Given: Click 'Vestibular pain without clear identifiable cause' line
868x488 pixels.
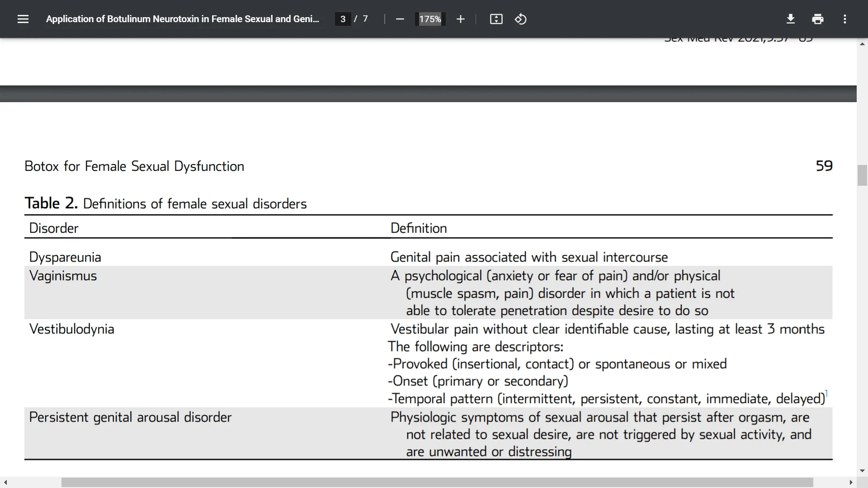Looking at the screenshot, I should [x=608, y=329].
